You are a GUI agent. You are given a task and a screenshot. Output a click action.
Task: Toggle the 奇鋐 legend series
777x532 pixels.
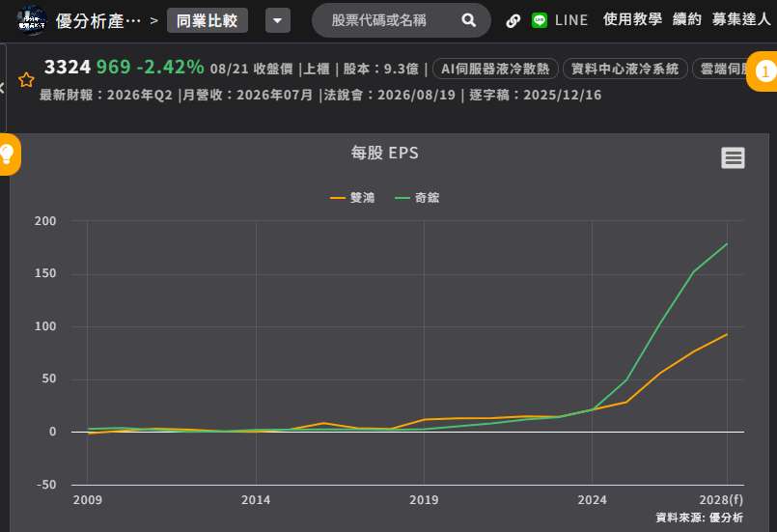click(x=417, y=198)
